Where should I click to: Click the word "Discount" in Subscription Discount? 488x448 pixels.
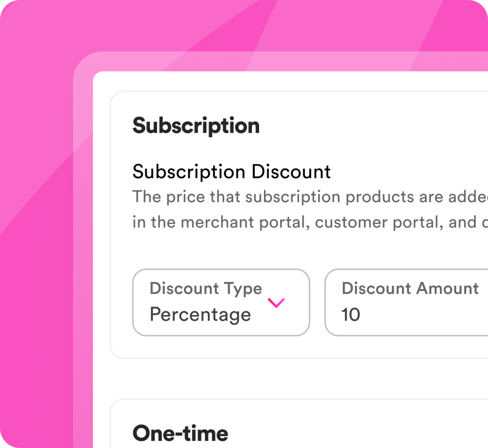click(x=291, y=172)
